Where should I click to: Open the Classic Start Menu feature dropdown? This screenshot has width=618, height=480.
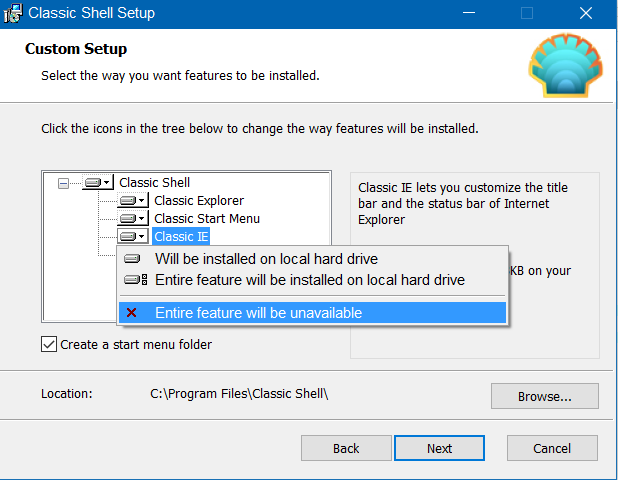133,218
